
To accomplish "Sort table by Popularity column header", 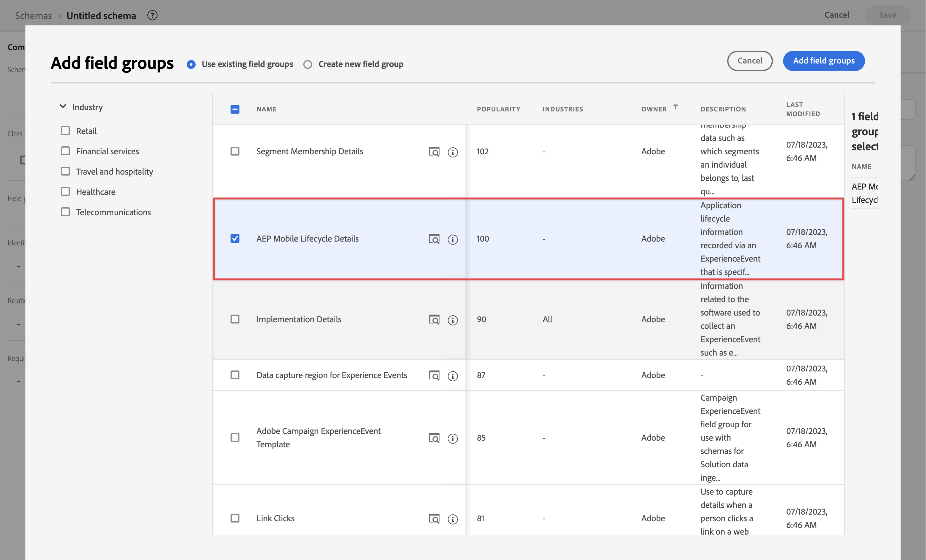I will coord(498,109).
